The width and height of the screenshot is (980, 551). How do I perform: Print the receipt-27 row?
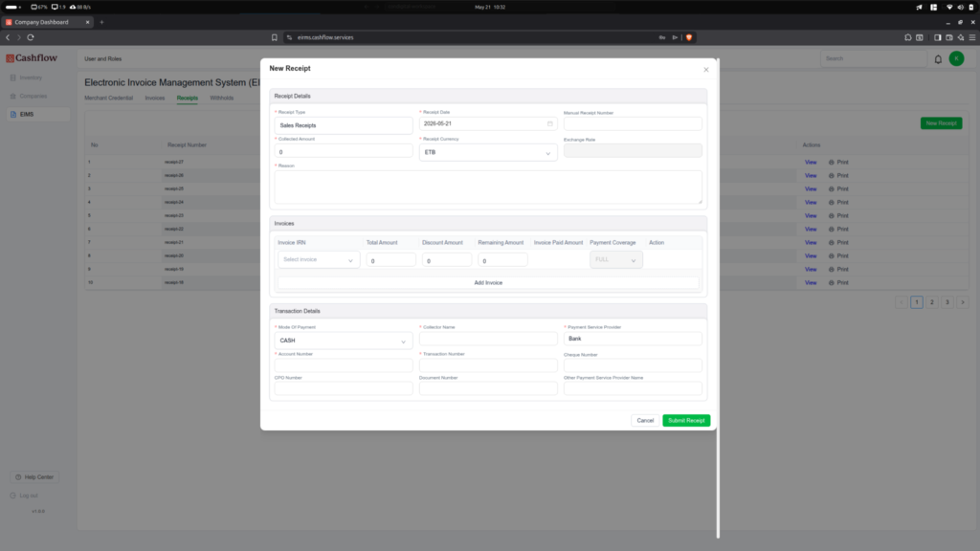838,163
